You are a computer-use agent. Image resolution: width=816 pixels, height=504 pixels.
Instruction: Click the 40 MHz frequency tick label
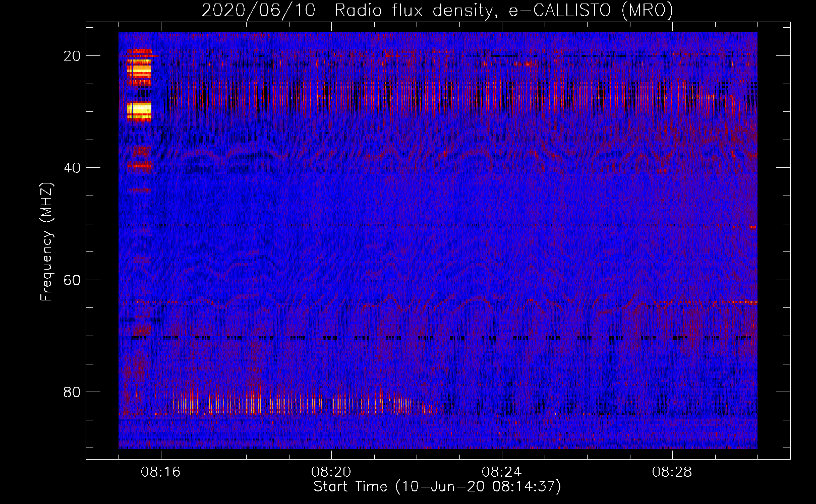[72, 168]
